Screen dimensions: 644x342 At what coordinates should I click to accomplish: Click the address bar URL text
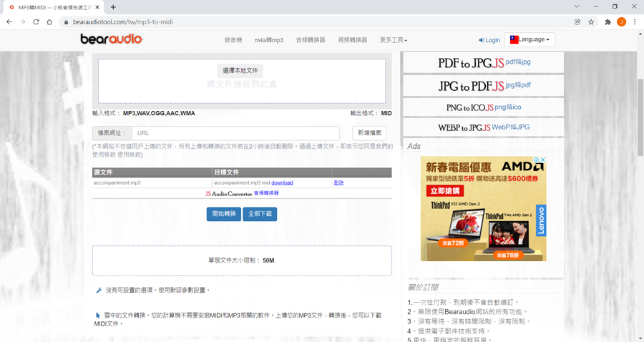tap(122, 21)
